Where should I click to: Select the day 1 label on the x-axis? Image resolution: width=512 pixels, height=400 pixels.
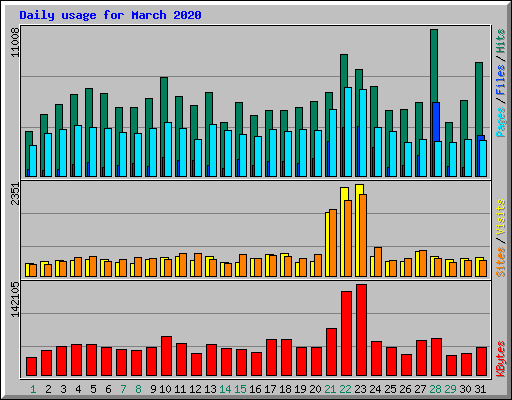click(x=33, y=389)
